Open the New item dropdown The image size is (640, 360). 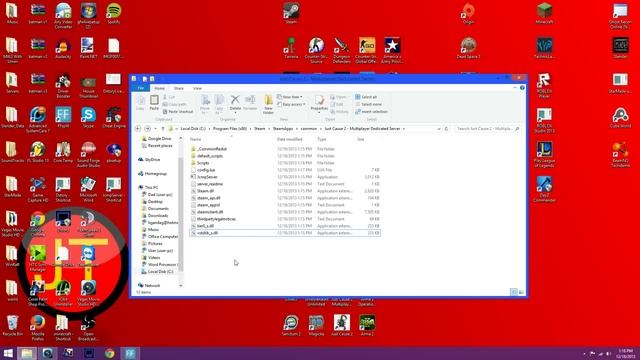(x=290, y=97)
